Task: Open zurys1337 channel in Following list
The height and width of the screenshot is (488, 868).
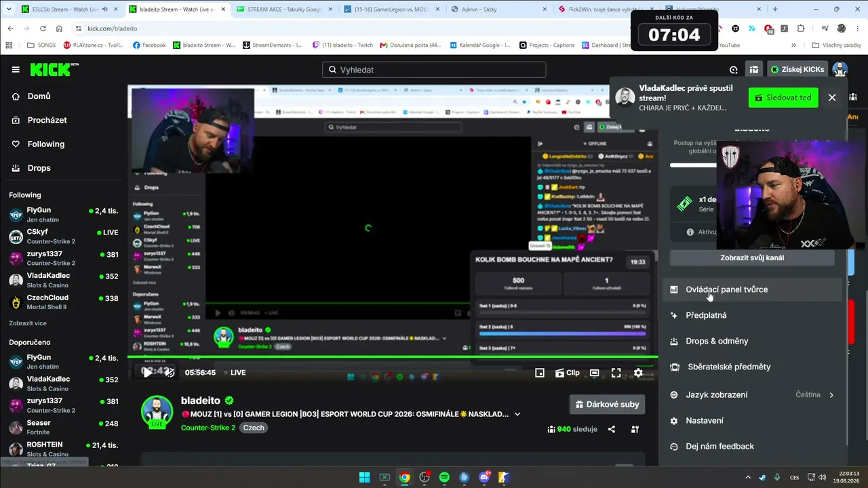Action: 64,258
